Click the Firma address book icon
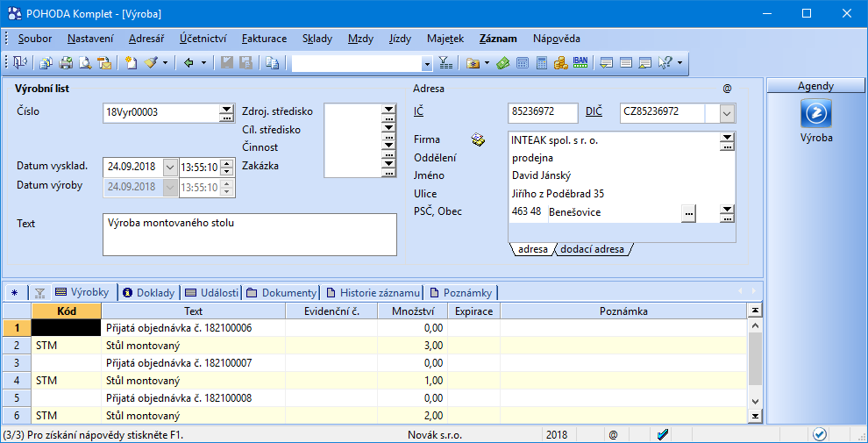Image resolution: width=868 pixels, height=443 pixels. click(478, 140)
